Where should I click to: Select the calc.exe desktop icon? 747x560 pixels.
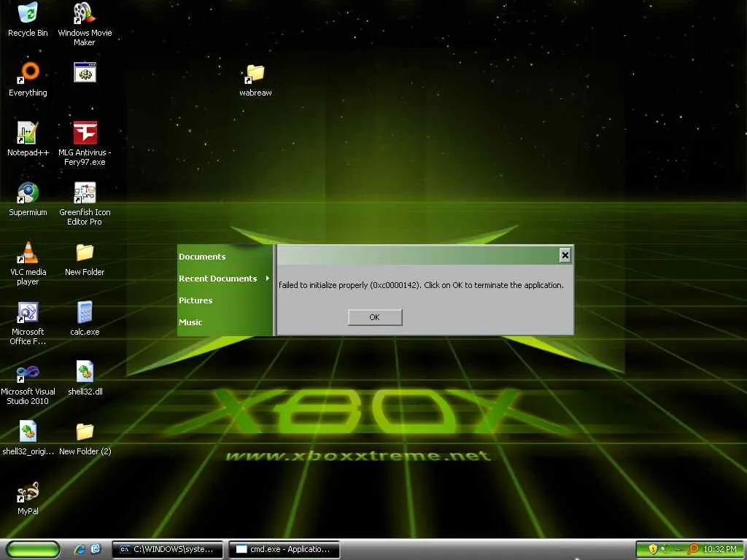(85, 319)
